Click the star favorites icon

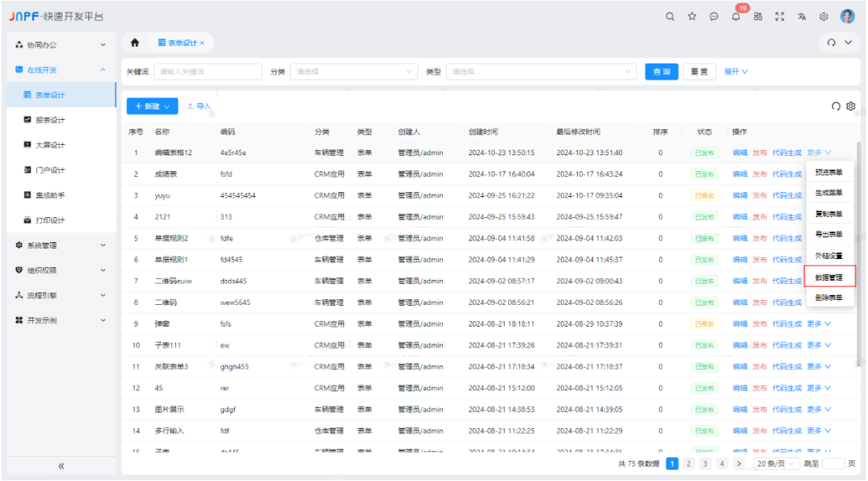click(692, 17)
